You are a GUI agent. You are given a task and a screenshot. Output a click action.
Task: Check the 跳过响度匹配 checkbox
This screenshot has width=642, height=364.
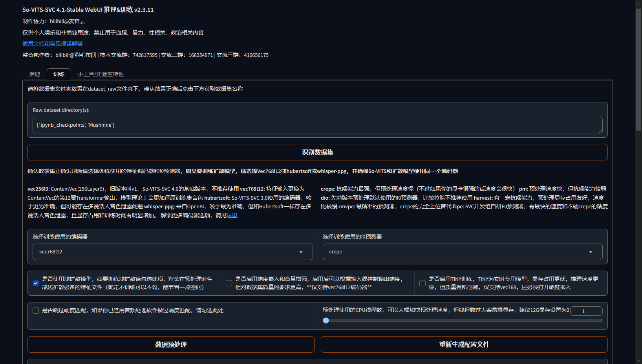(x=36, y=310)
